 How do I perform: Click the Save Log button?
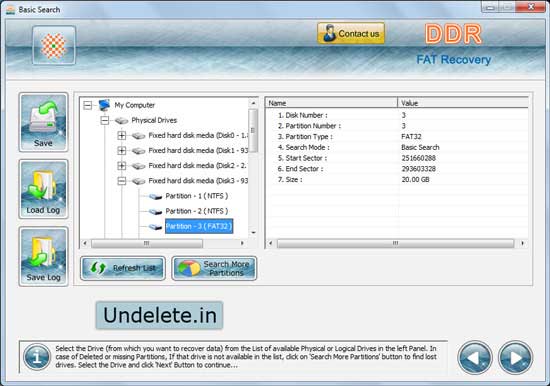tap(43, 256)
